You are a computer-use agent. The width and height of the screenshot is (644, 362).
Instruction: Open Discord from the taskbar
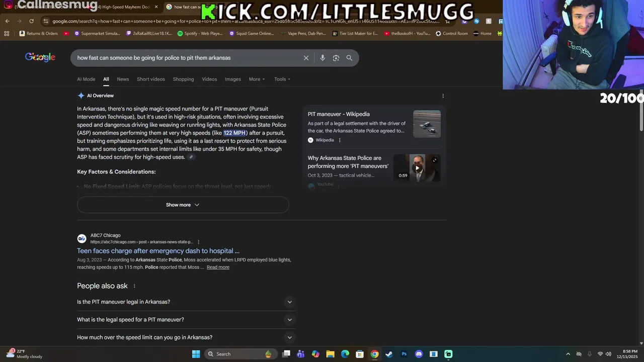[419, 354]
